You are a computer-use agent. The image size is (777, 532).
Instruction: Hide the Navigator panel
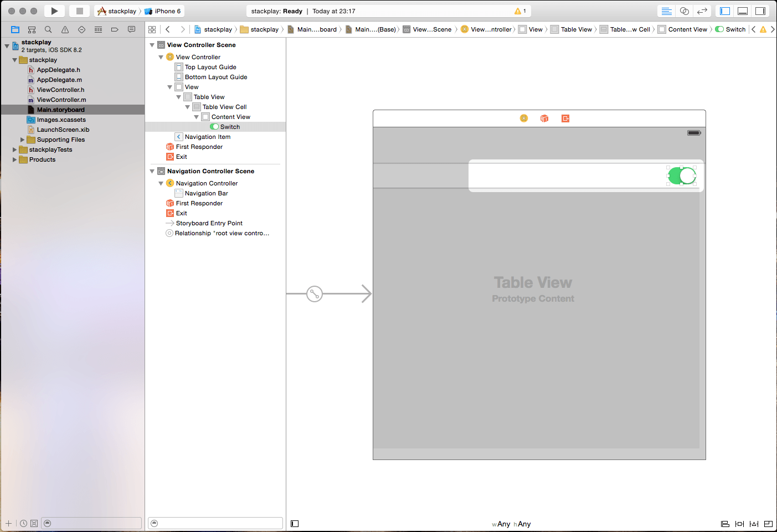click(725, 11)
